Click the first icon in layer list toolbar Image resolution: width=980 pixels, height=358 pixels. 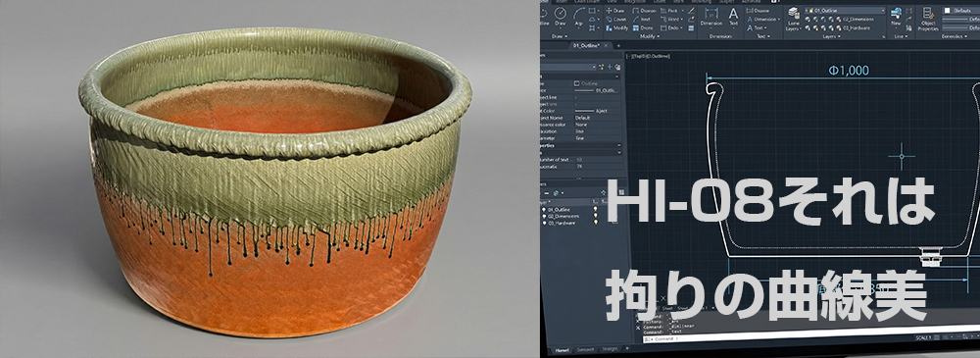pyautogui.click(x=546, y=193)
